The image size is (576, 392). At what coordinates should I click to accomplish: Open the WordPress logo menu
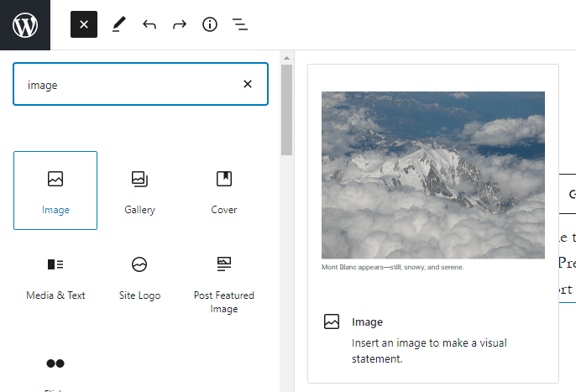25,25
